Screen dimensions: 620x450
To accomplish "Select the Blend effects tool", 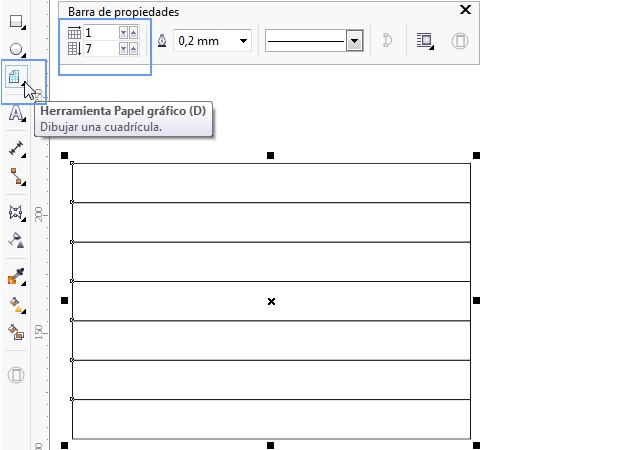I will (x=16, y=212).
